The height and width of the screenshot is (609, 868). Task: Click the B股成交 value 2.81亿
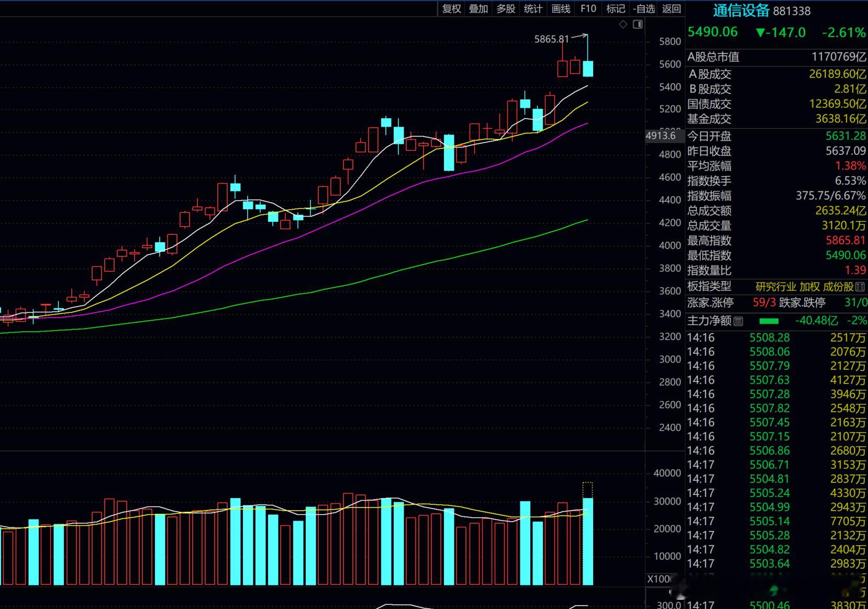click(x=850, y=89)
